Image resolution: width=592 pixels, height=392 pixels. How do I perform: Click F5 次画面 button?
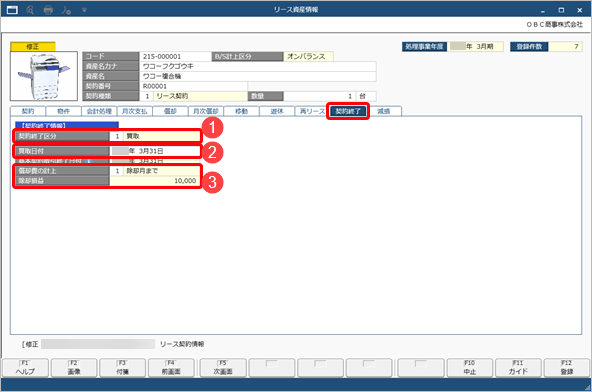(223, 367)
